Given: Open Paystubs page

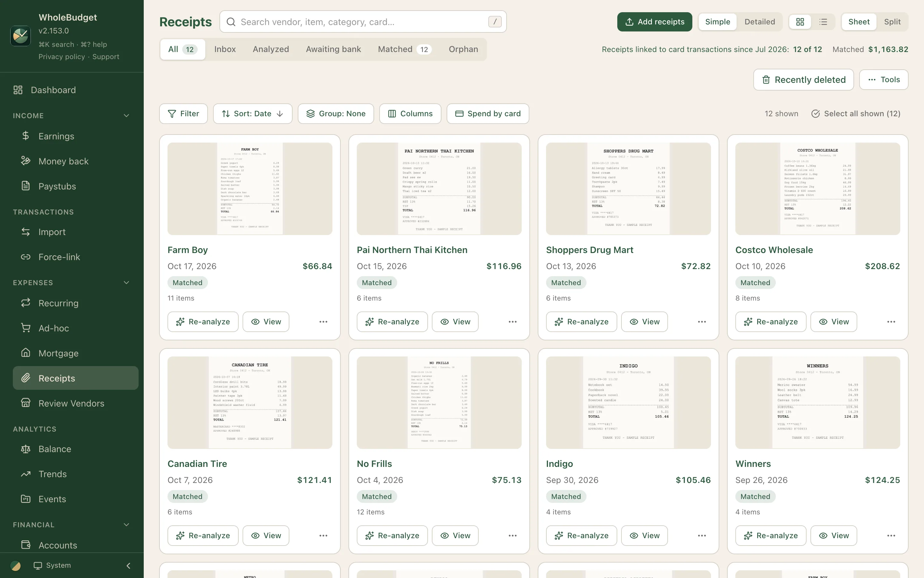Looking at the screenshot, I should coord(76,186).
